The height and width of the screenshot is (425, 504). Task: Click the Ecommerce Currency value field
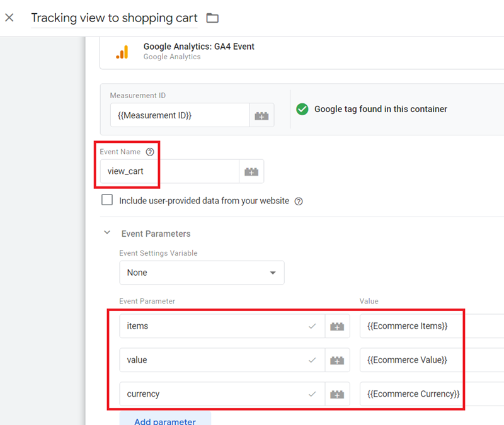coord(416,394)
